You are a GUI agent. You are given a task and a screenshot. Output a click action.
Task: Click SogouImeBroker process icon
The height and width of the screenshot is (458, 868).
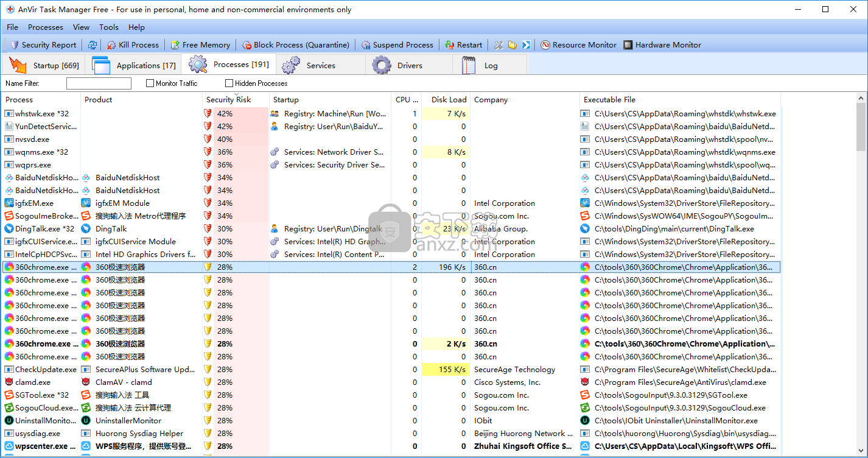click(9, 216)
